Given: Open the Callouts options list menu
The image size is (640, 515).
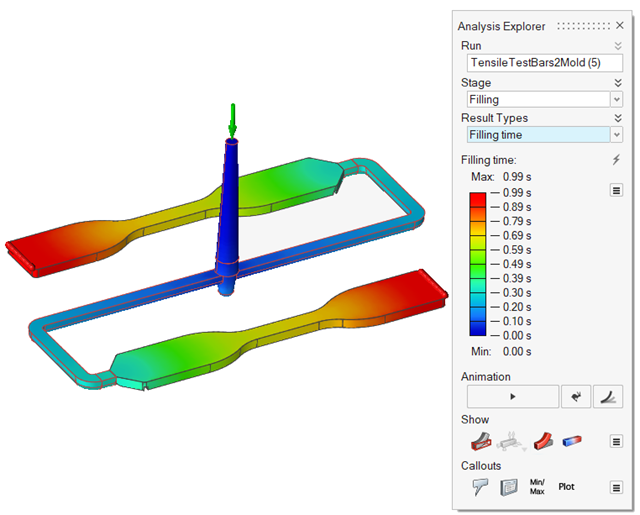Looking at the screenshot, I should coord(616,488).
